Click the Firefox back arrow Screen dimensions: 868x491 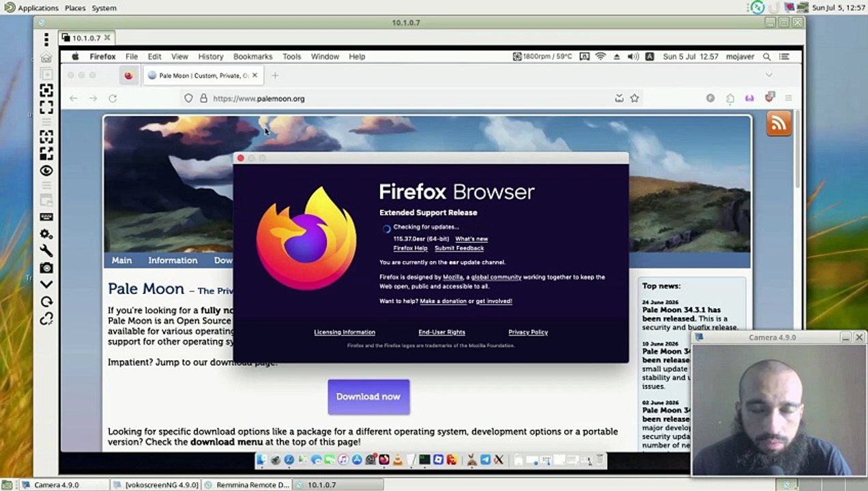(x=73, y=98)
